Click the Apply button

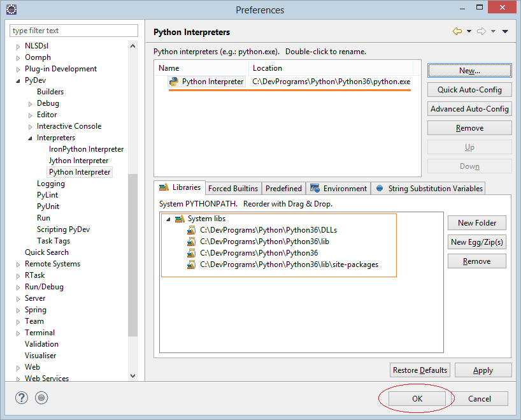[483, 370]
